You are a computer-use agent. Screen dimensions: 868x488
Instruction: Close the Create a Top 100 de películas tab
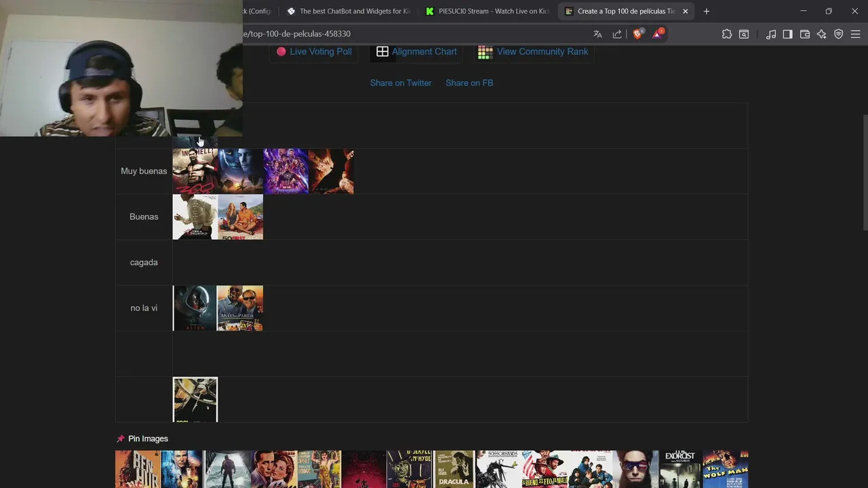pyautogui.click(x=685, y=11)
